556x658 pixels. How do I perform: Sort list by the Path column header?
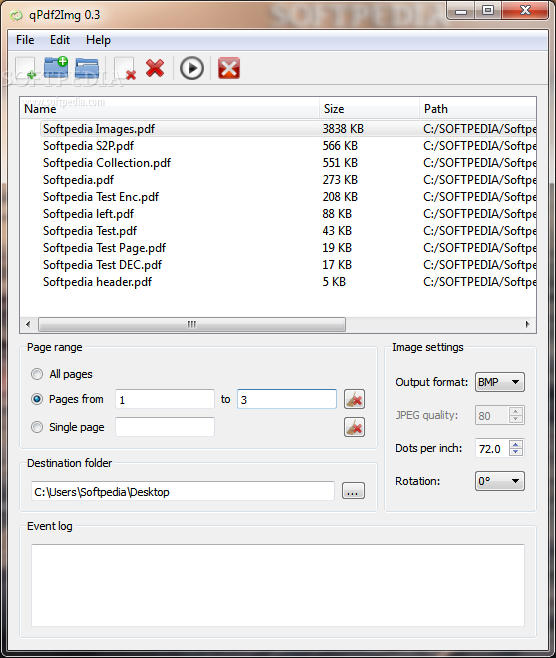click(478, 109)
